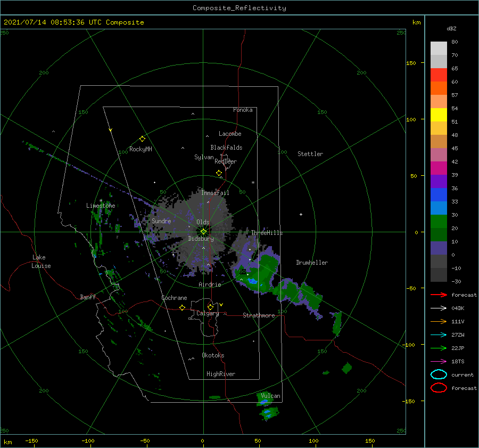Click the yellow radar-center diamond near Olds
479x448 pixels.
point(203,232)
